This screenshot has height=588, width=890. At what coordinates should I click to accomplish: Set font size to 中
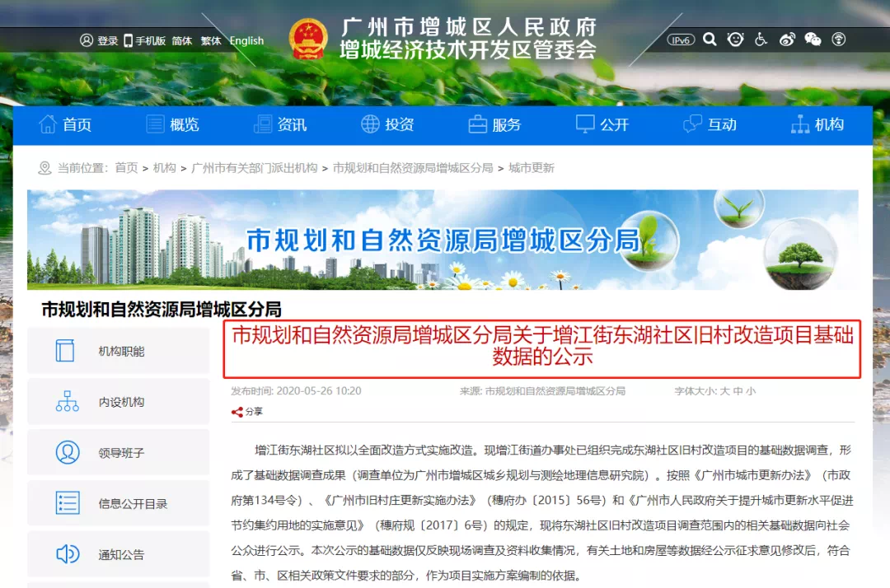tap(738, 390)
